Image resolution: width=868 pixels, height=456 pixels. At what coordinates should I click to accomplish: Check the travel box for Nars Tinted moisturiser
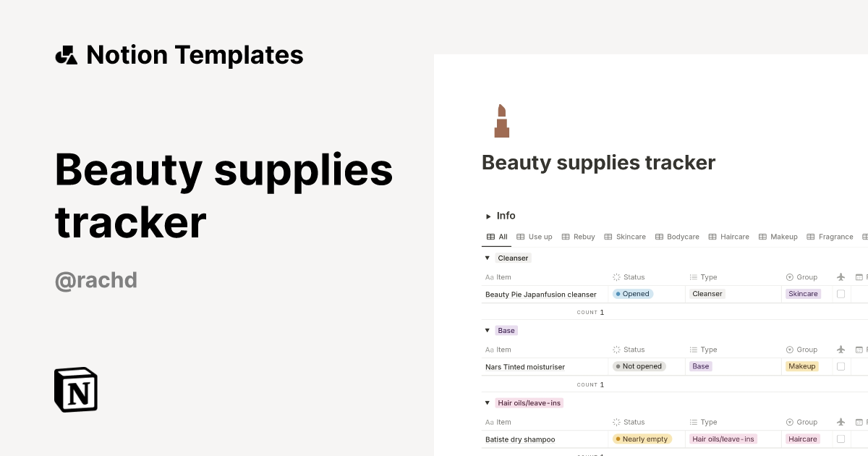(x=841, y=366)
